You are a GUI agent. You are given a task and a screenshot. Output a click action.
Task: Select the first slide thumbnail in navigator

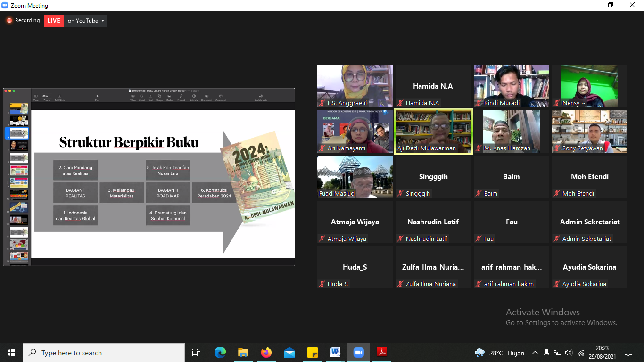19,108
